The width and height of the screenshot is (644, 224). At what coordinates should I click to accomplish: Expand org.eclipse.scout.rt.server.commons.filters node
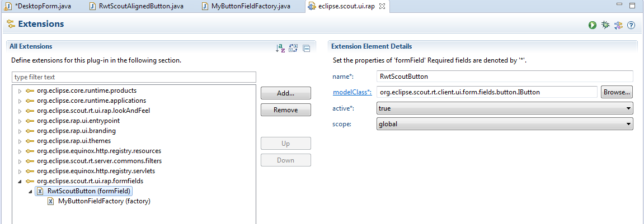point(20,161)
